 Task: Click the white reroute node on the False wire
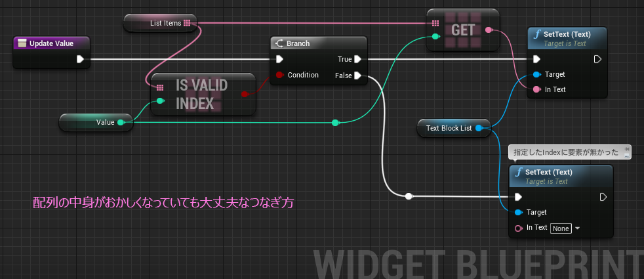(409, 196)
